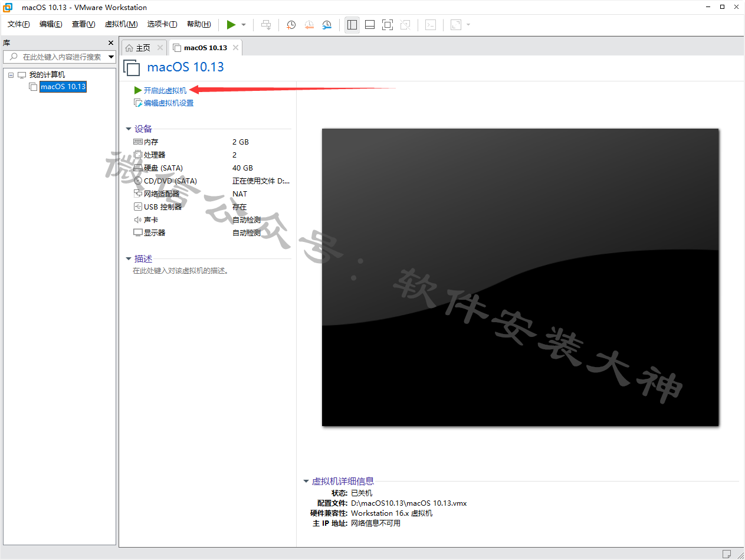Open the power options dropdown arrow
The height and width of the screenshot is (560, 745).
click(x=244, y=25)
